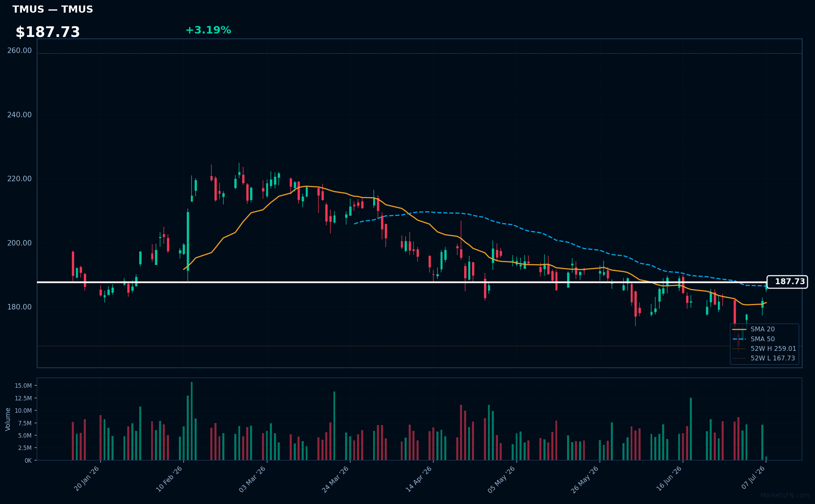Click the 260.00 price axis label
815x504 pixels.
coord(19,51)
